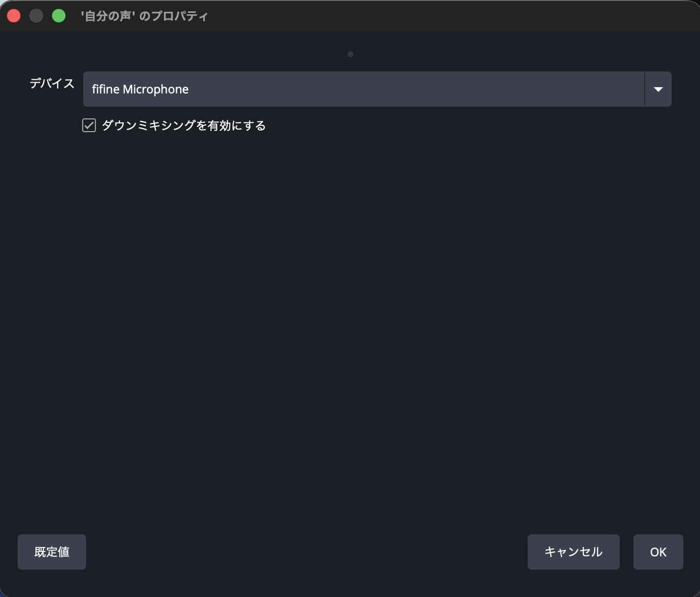Click the small splitter dot above device
Image resolution: width=700 pixels, height=597 pixels.
pyautogui.click(x=350, y=54)
